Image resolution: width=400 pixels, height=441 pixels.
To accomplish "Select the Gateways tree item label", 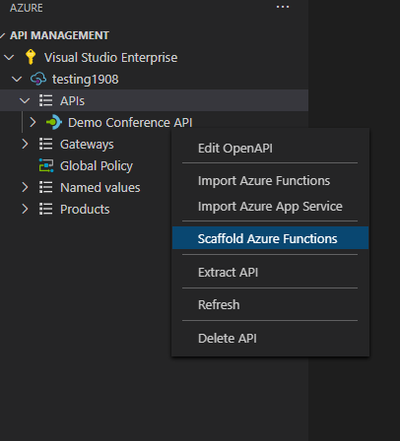I will (87, 144).
